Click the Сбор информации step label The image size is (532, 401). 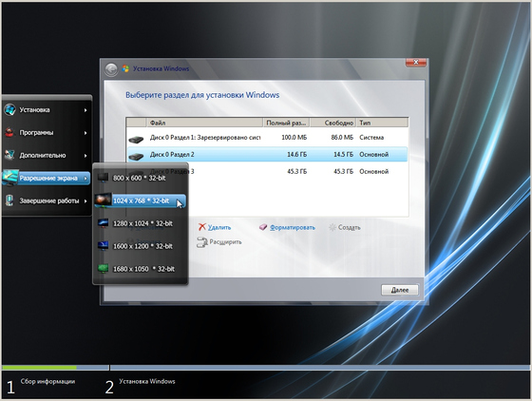point(47,382)
